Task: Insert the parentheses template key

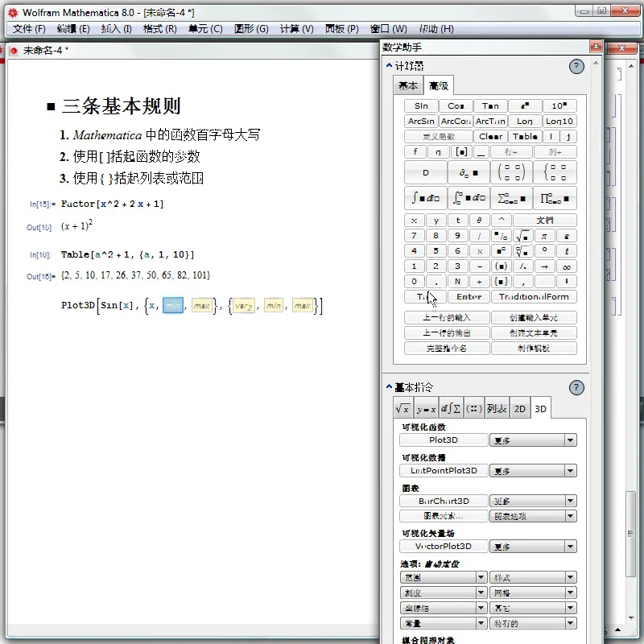Action: click(x=501, y=266)
